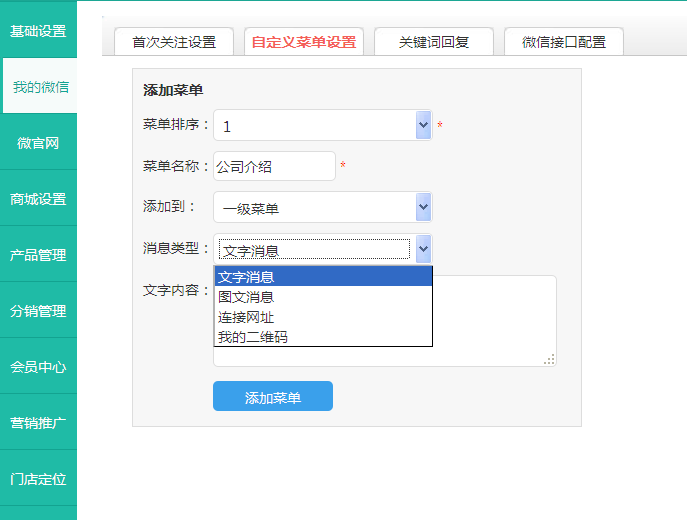Open 基础设置 in the sidebar
687x520 pixels.
pos(38,31)
